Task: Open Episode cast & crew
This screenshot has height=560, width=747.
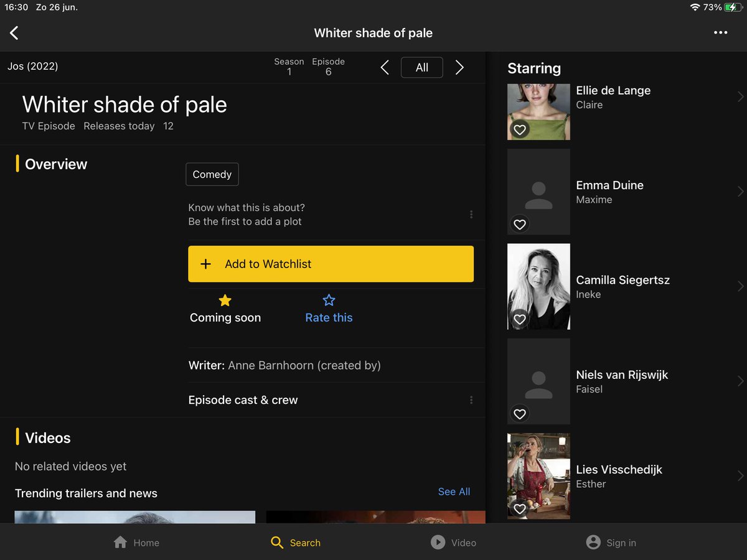Action: pos(243,400)
